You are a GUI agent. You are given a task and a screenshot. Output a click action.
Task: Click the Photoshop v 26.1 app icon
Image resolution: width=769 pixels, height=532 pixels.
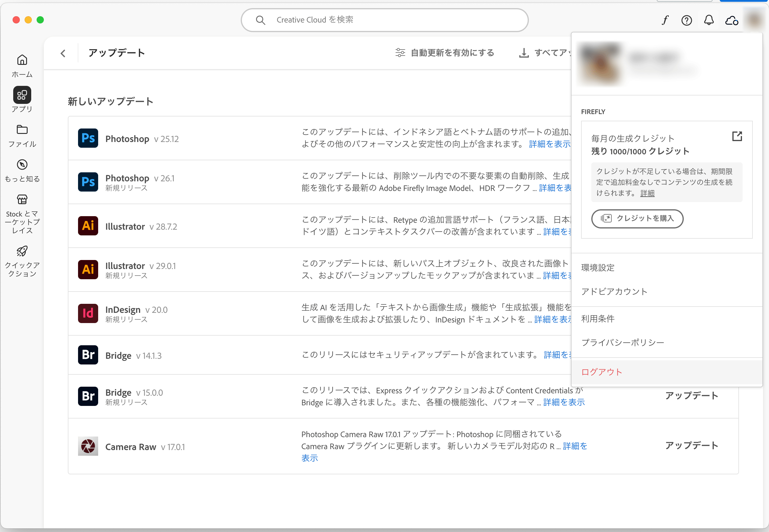coord(88,182)
